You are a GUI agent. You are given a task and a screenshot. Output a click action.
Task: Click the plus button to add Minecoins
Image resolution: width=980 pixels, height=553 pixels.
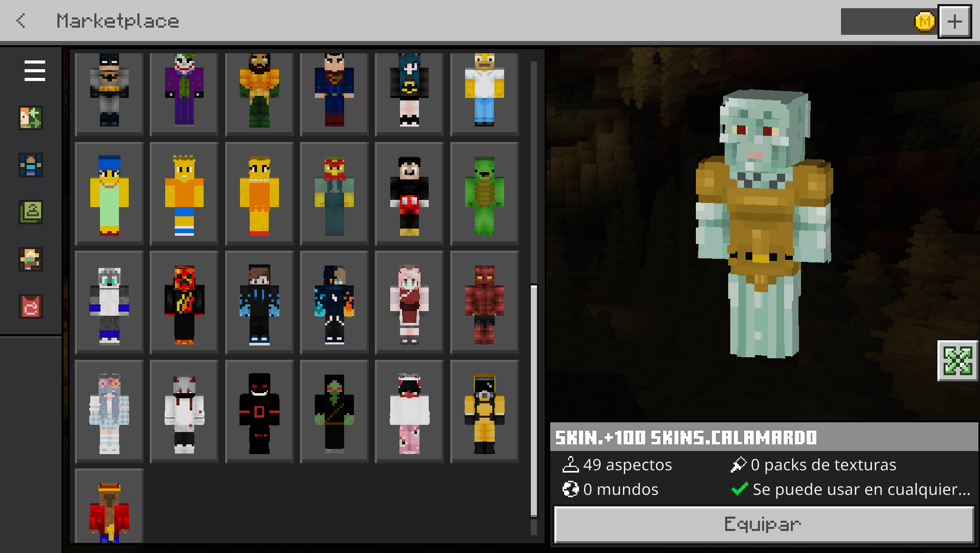coord(954,22)
